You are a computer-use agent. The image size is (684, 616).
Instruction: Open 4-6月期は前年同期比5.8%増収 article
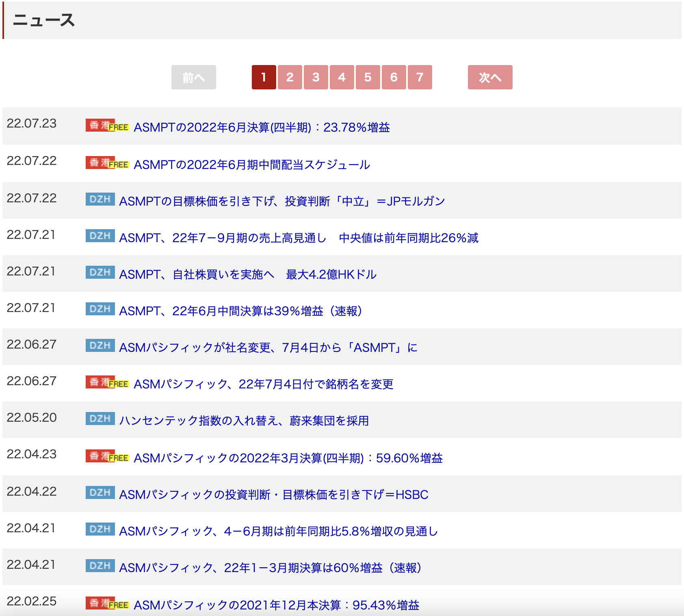click(279, 531)
